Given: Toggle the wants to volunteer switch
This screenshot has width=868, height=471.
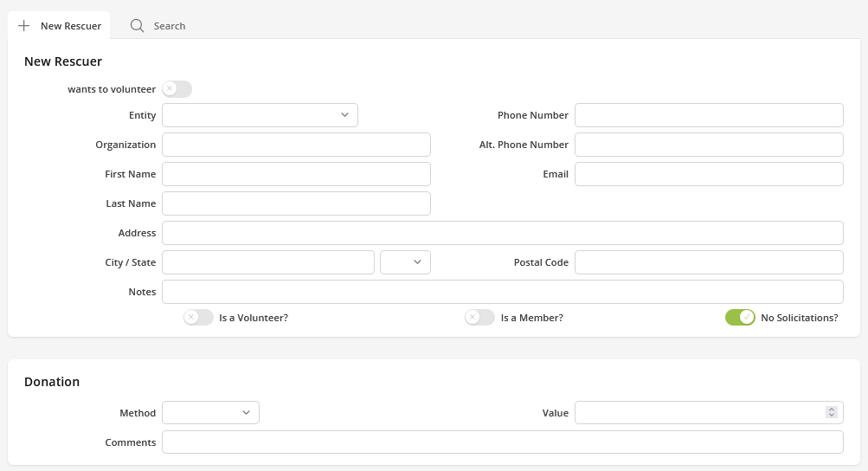Looking at the screenshot, I should pyautogui.click(x=177, y=89).
